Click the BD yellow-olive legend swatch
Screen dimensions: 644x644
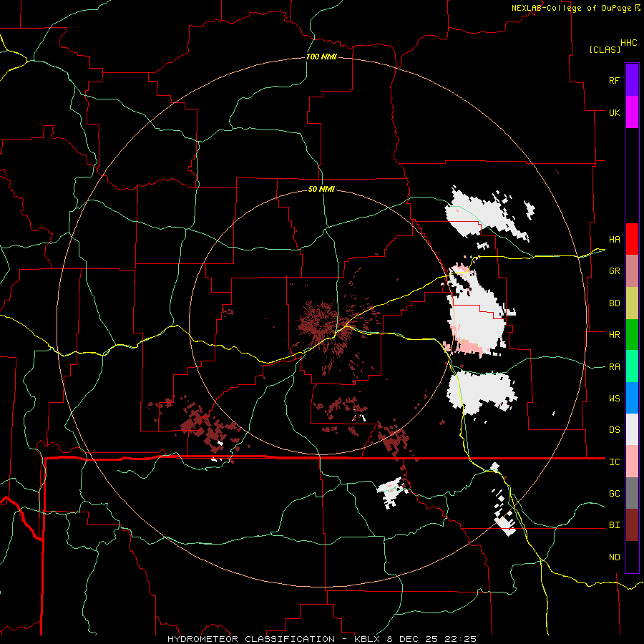pyautogui.click(x=632, y=303)
